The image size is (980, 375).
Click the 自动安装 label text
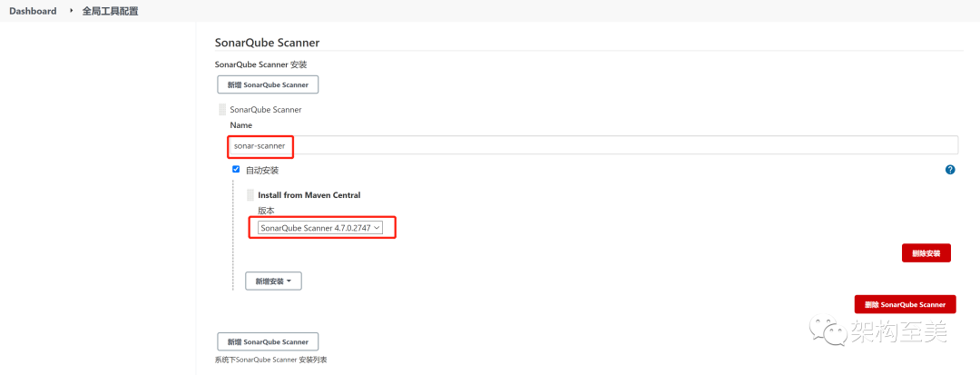tap(262, 170)
